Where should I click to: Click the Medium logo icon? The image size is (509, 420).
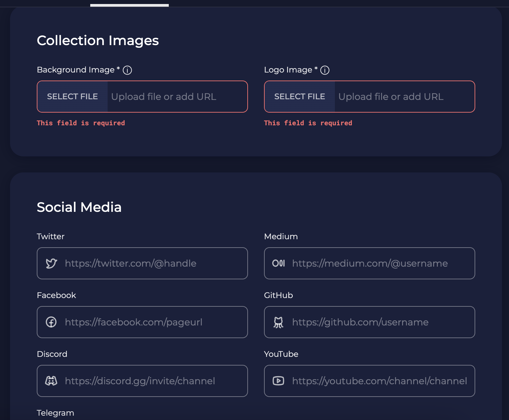tap(278, 263)
